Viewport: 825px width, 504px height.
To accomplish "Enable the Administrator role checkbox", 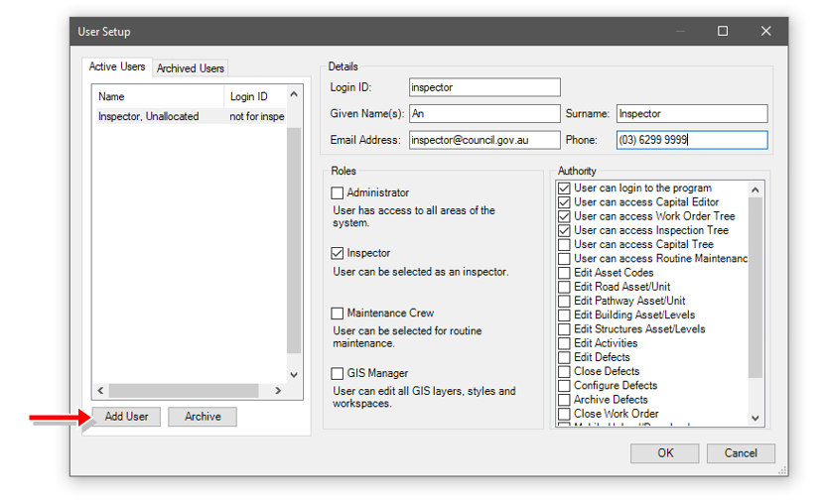I will (x=338, y=193).
